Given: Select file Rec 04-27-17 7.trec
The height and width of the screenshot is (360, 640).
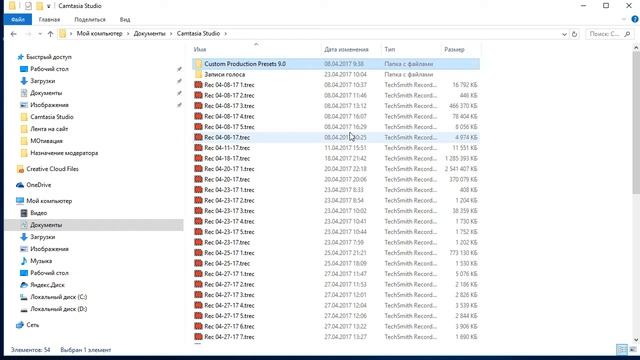Looking at the screenshot, I should [x=229, y=337].
